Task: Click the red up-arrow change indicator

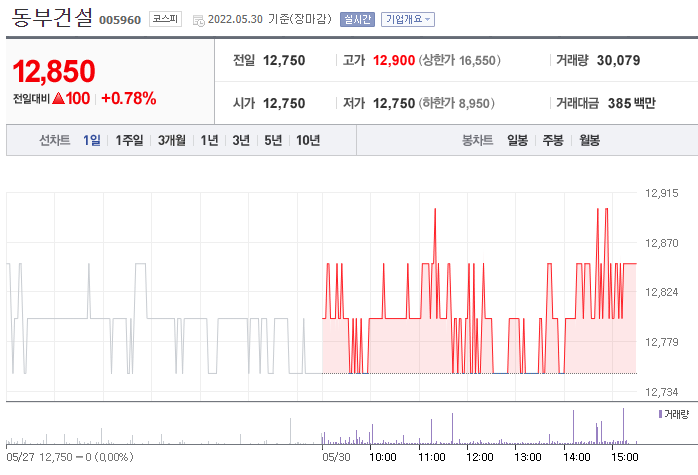Action: point(59,98)
